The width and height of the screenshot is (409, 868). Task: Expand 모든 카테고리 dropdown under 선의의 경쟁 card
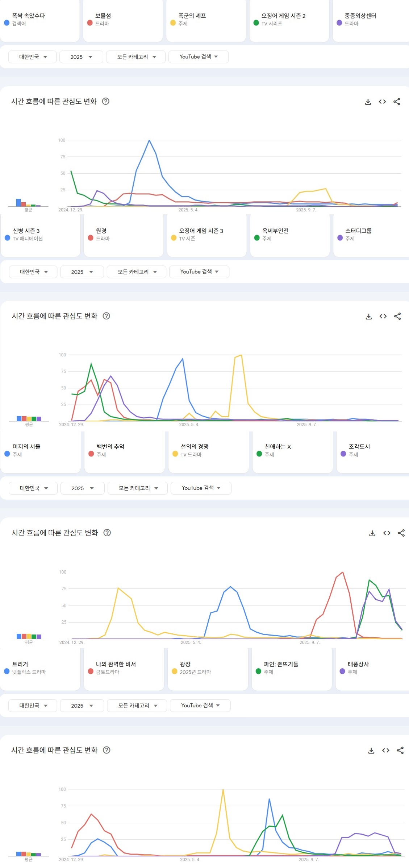[x=138, y=488]
